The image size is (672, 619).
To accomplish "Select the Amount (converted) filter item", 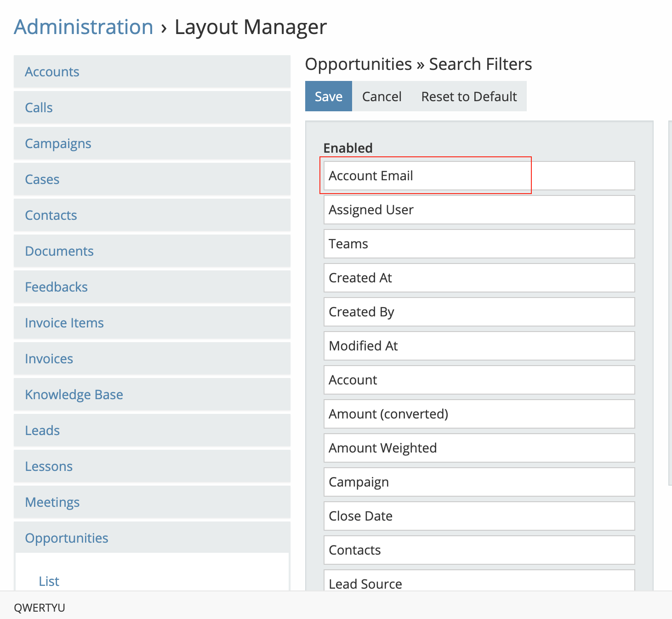I will point(479,414).
